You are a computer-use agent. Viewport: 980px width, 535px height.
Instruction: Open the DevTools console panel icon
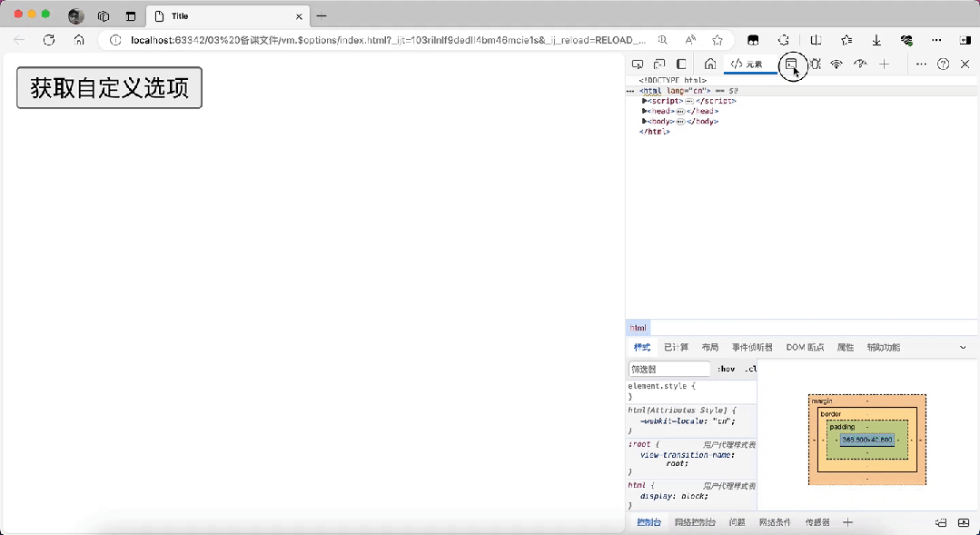click(x=791, y=64)
